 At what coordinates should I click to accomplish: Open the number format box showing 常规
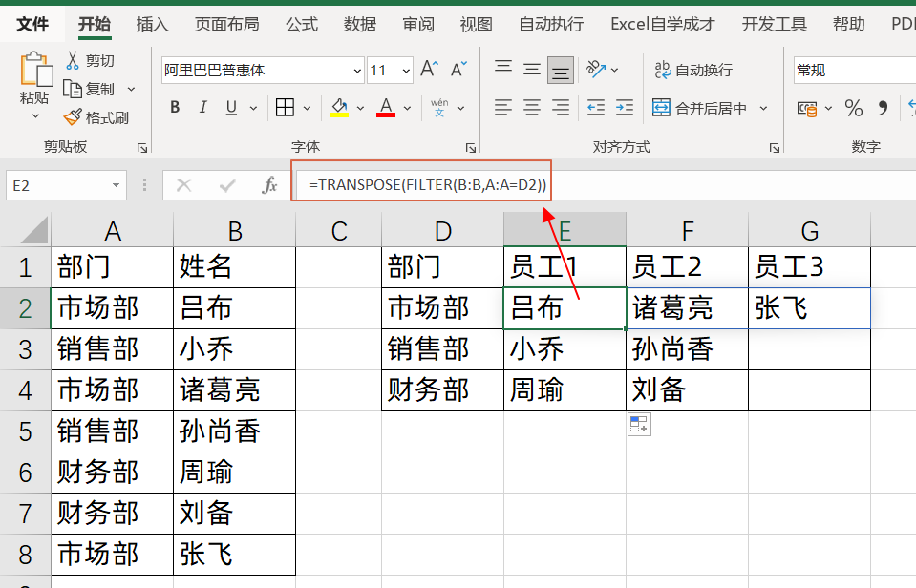click(x=854, y=71)
